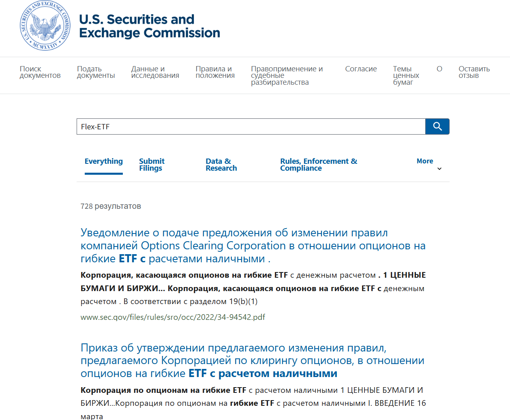Click the Оставить отзыв link
Screen dimensions: 510x420
pyautogui.click(x=474, y=72)
